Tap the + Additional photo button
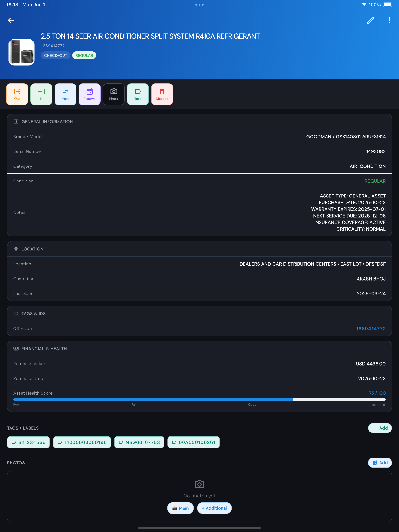Viewport: 399px width, 532px height. coord(214,508)
